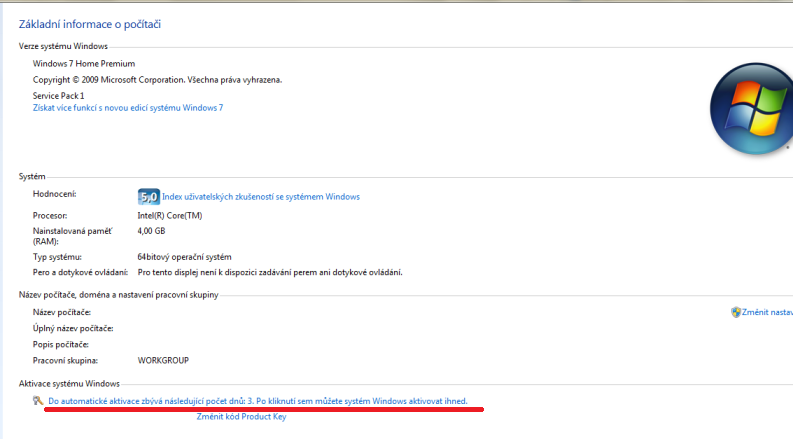Viewport: 793px width, 439px height.
Task: Click the Aktivace systému Windows section header
Action: click(69, 384)
